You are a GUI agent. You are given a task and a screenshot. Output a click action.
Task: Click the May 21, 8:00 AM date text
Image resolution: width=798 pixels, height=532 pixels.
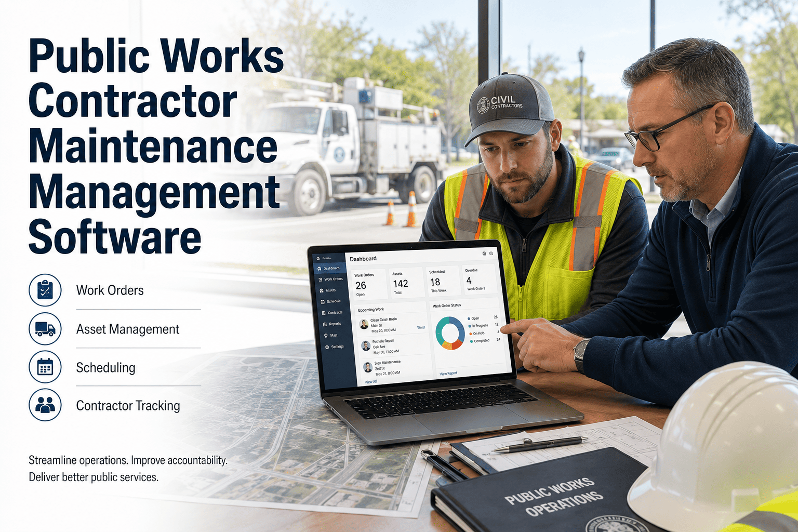point(388,374)
